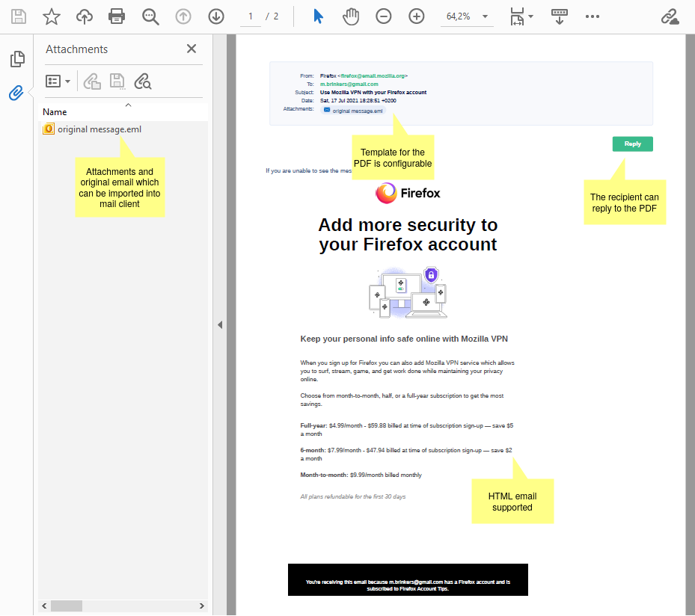Activate the hand pan tool
695x616 pixels.
pos(350,16)
